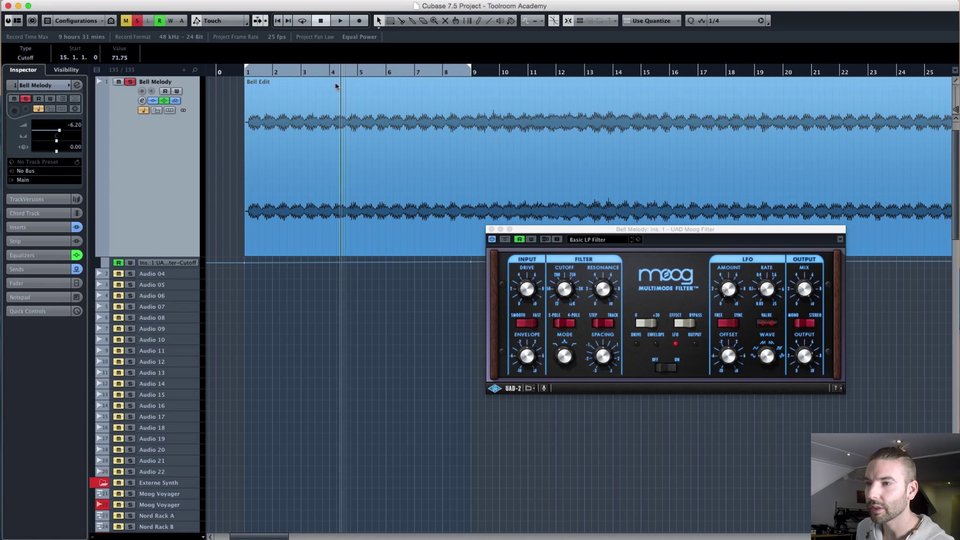Click the UAD-2 logo icon
This screenshot has height=540, width=960.
pyautogui.click(x=495, y=388)
